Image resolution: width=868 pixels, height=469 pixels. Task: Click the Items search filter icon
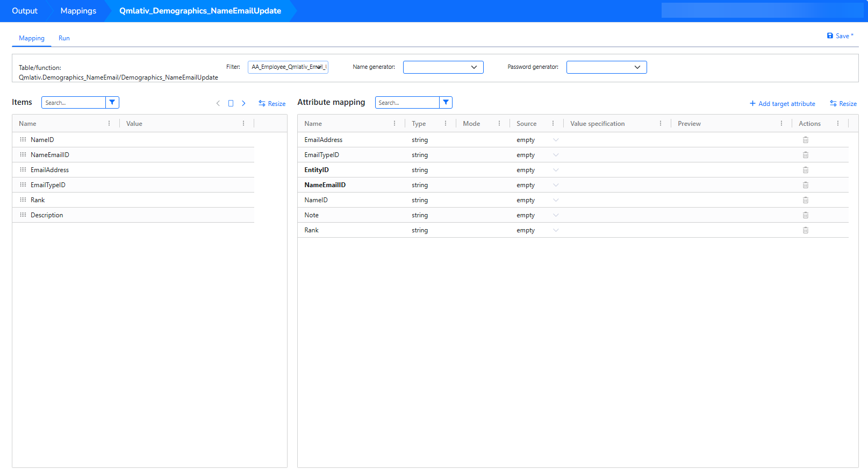pyautogui.click(x=112, y=103)
